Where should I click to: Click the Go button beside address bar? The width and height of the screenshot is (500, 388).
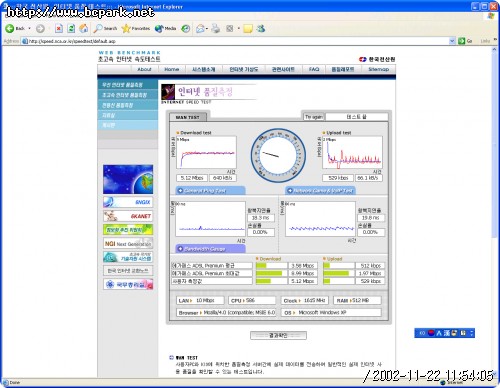point(466,41)
